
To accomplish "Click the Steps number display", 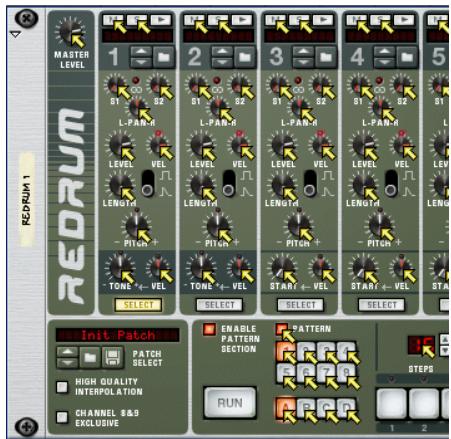I will [421, 345].
